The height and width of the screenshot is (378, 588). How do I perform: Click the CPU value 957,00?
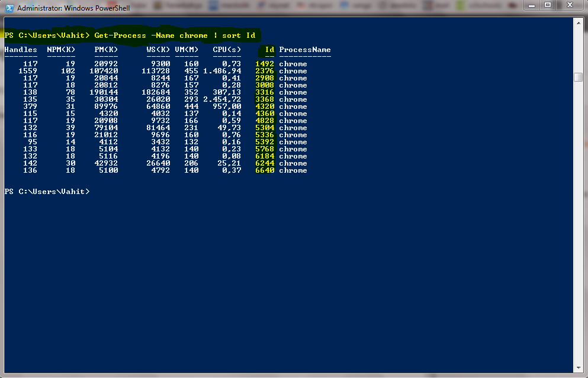(x=227, y=106)
